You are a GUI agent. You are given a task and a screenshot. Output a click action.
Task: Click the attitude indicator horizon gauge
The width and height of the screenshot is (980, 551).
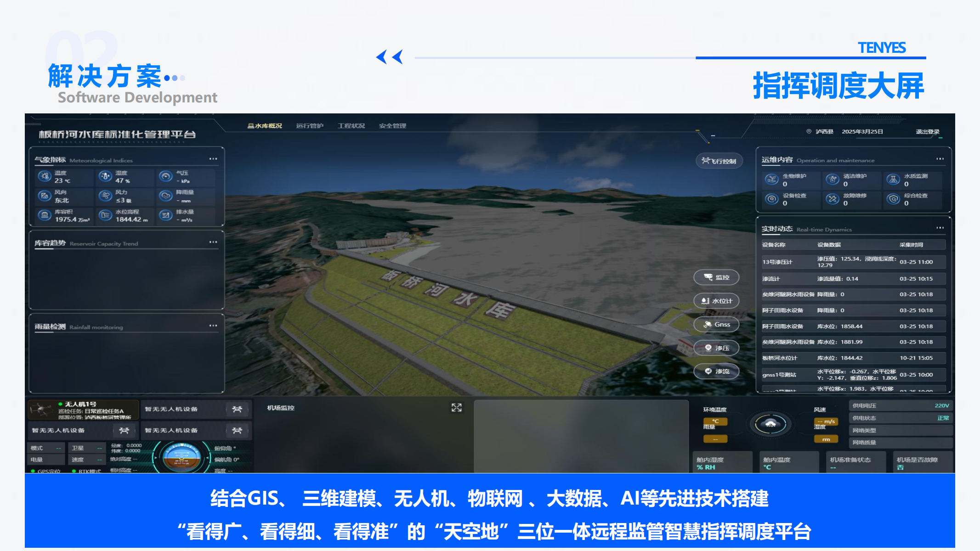click(x=182, y=457)
